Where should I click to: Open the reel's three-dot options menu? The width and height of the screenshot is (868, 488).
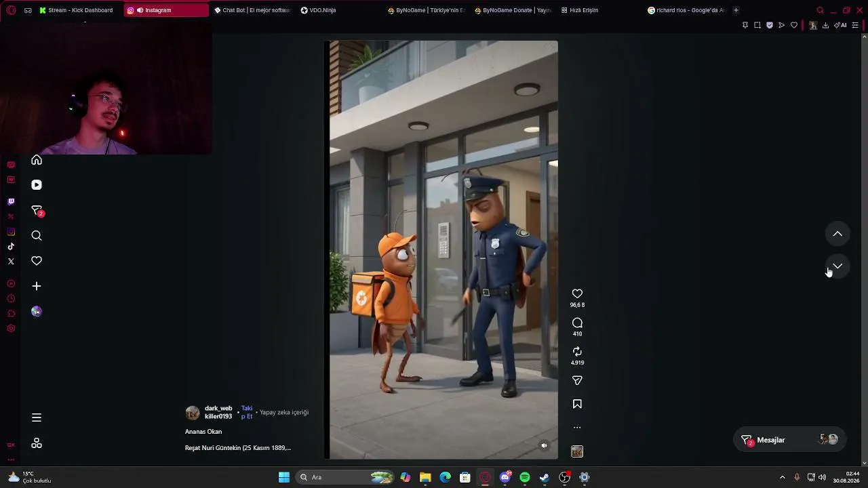(x=577, y=428)
